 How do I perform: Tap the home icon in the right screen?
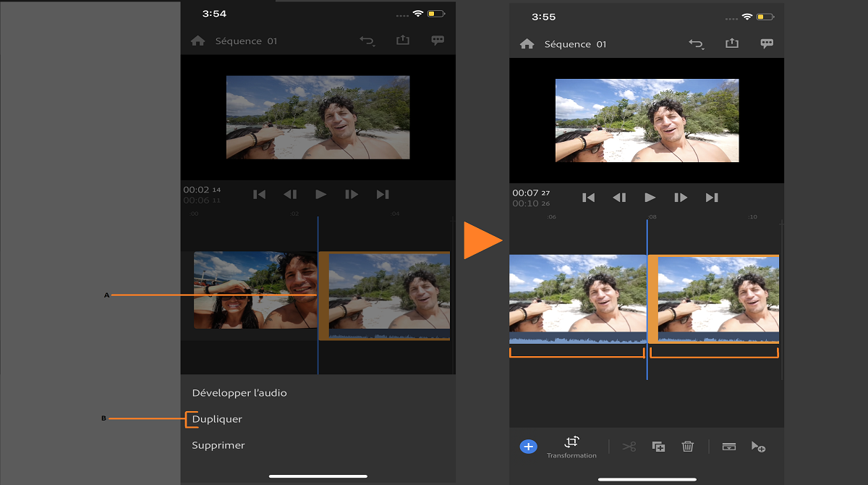click(527, 44)
